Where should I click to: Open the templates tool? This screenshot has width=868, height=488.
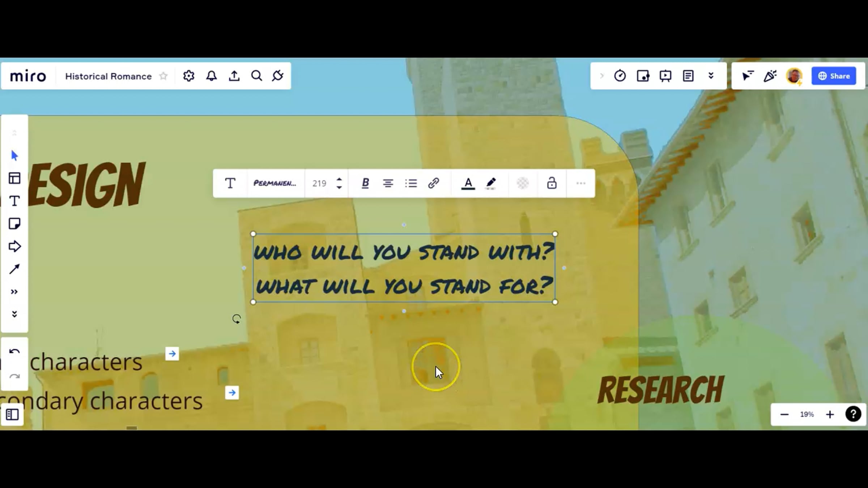click(14, 178)
